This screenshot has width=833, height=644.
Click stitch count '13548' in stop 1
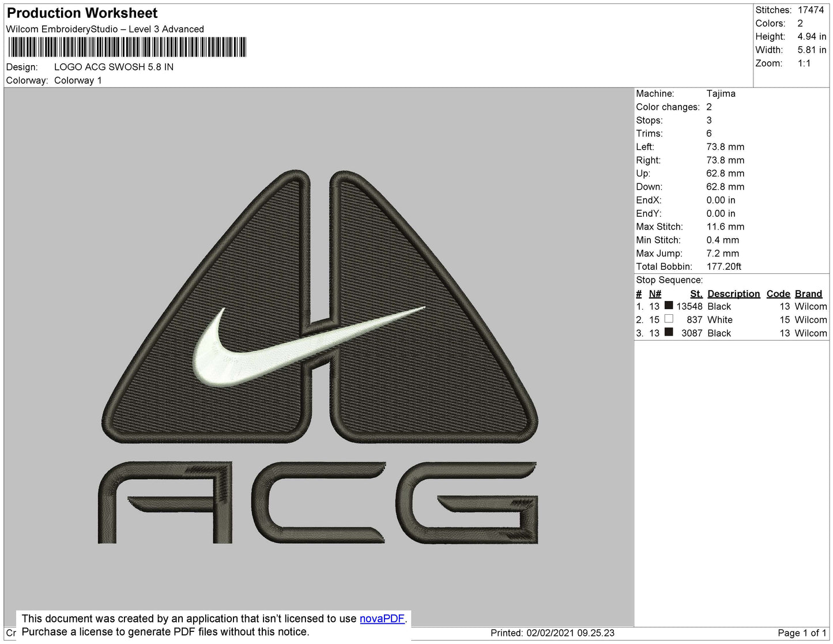tap(689, 306)
